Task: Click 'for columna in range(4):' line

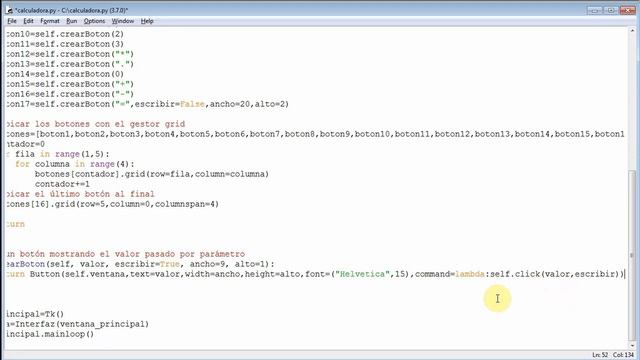Action: point(75,164)
